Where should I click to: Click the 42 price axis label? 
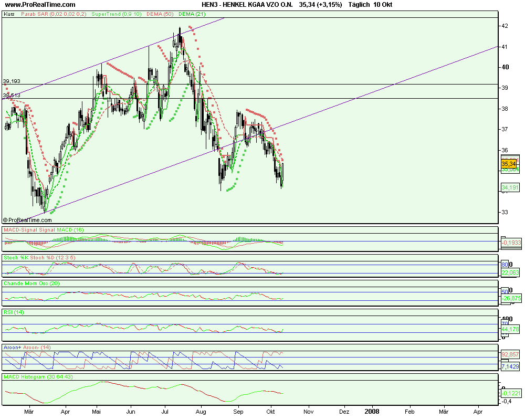tap(505, 26)
